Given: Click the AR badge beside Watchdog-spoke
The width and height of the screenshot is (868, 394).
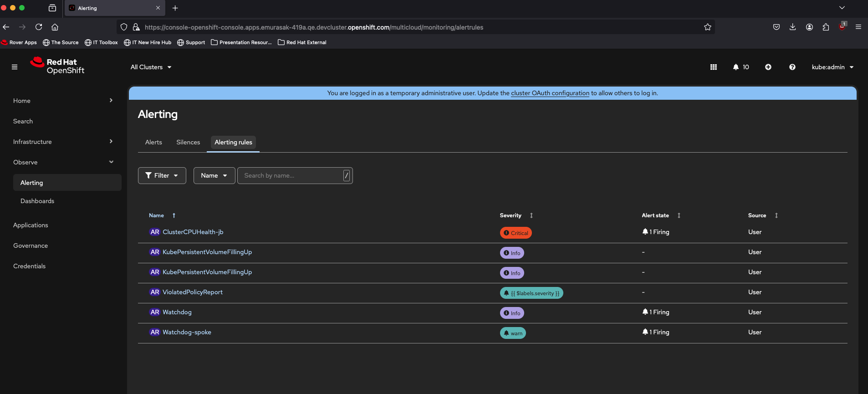Looking at the screenshot, I should 155,332.
